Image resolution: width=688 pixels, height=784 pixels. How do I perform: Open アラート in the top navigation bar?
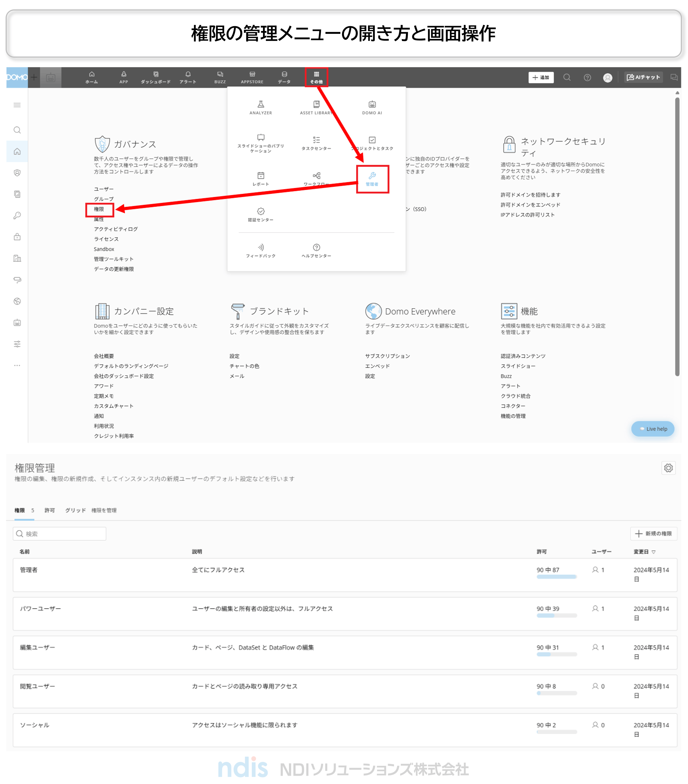[188, 77]
